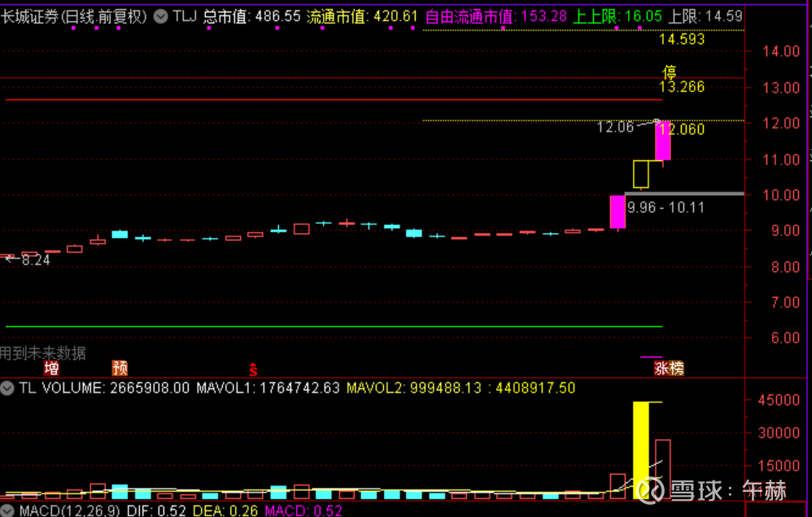Click the DIF: 0.52 readout

point(156,510)
